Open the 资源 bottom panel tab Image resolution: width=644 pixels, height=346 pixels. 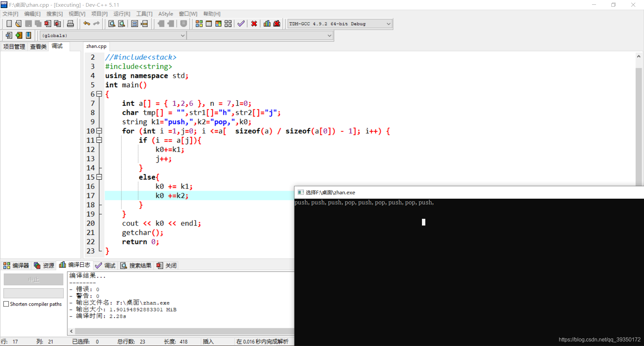pos(44,265)
